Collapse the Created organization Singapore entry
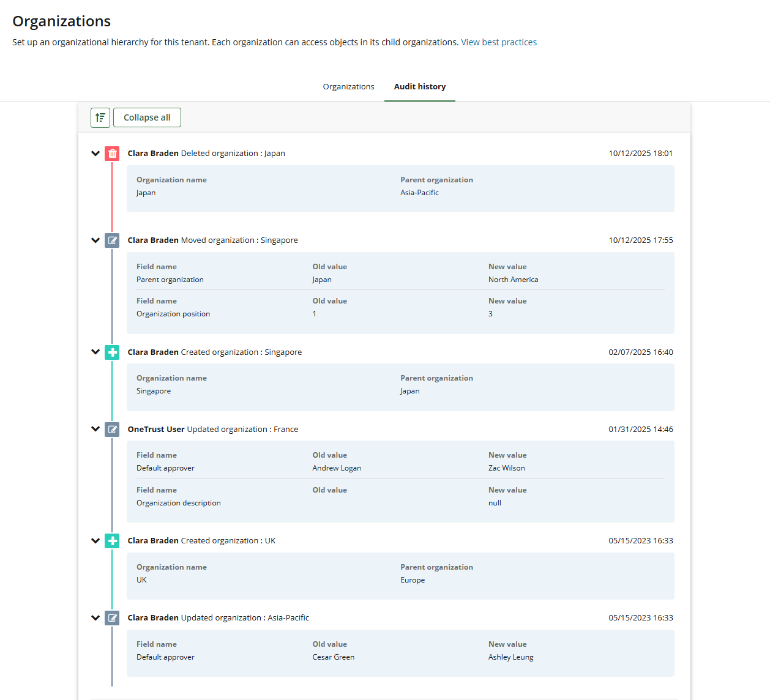 (x=95, y=352)
